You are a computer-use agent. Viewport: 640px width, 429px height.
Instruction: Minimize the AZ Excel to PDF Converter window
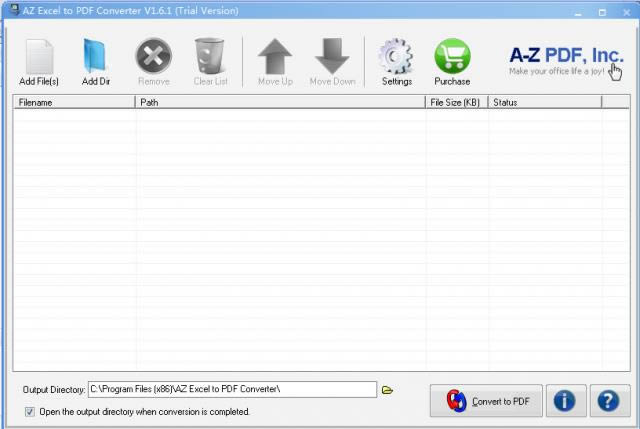tap(578, 13)
